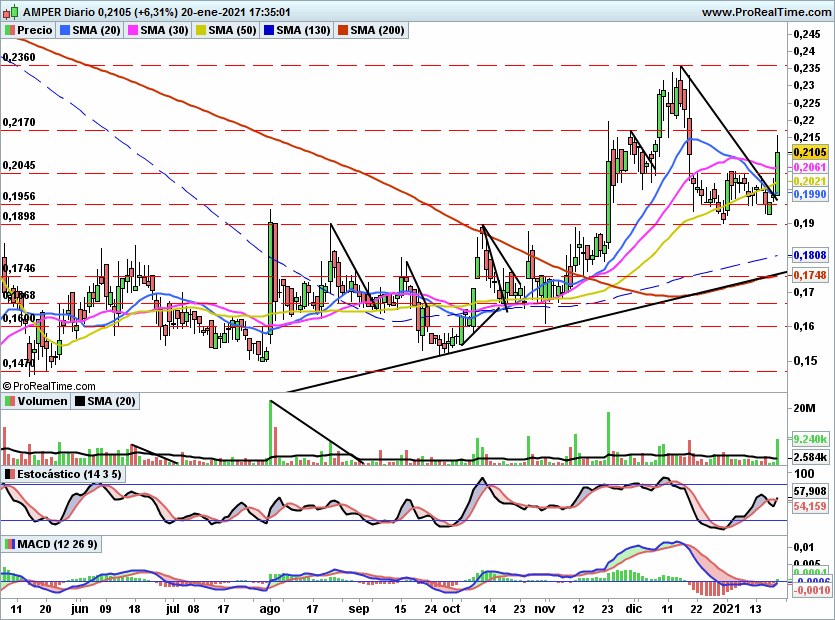Click the candlestick icon beside the AMPER title
The image size is (835, 620).
point(11,11)
